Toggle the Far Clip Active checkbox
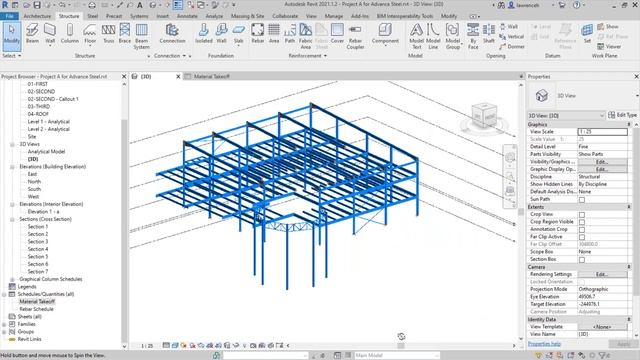 582,237
